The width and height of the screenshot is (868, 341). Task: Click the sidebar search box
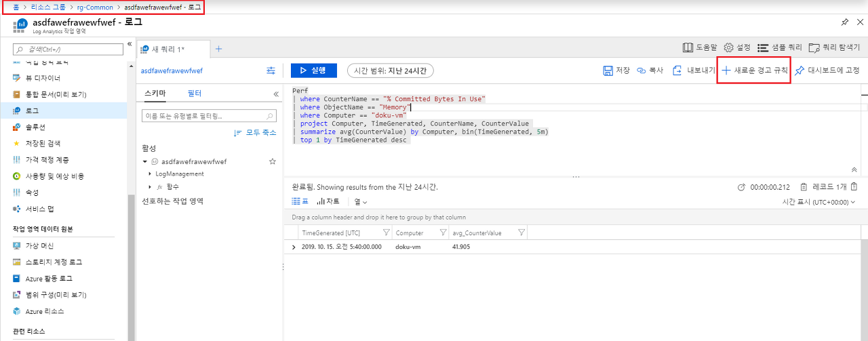click(68, 49)
